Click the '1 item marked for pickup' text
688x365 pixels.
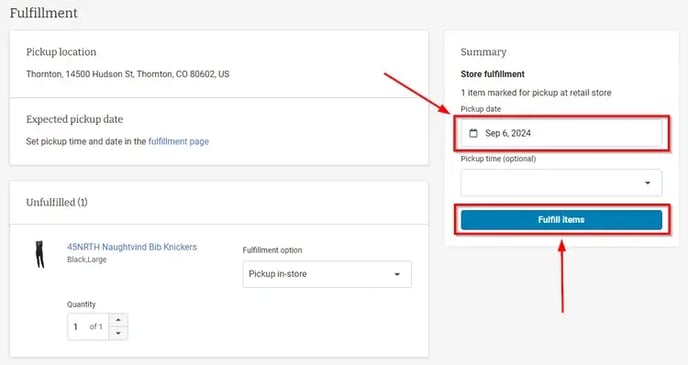tap(536, 93)
